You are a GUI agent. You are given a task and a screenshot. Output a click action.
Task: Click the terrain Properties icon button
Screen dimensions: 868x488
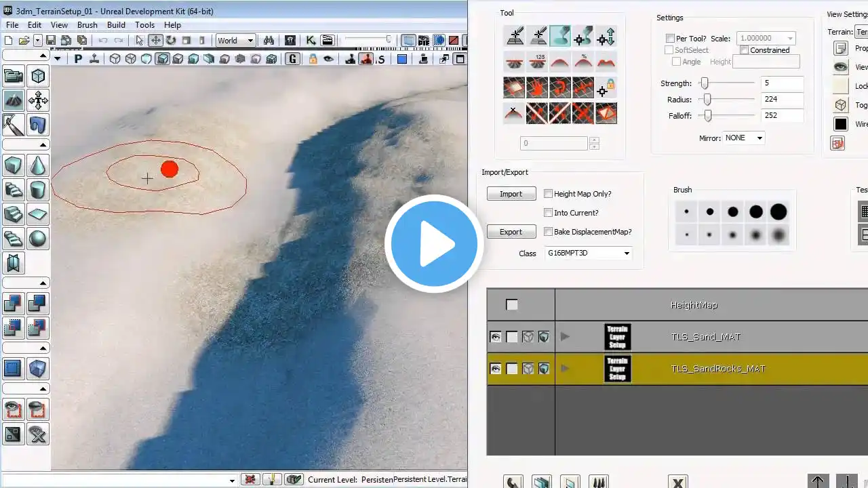(x=841, y=48)
